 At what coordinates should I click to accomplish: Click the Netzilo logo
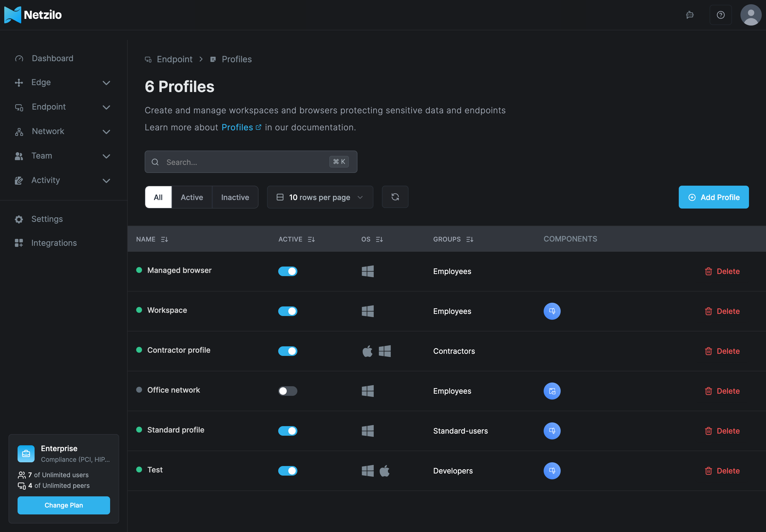33,15
